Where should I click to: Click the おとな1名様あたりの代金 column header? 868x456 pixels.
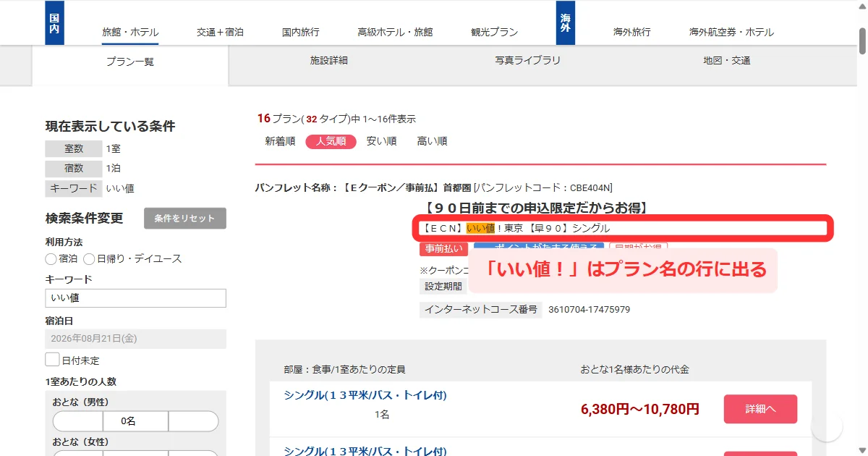pyautogui.click(x=634, y=369)
